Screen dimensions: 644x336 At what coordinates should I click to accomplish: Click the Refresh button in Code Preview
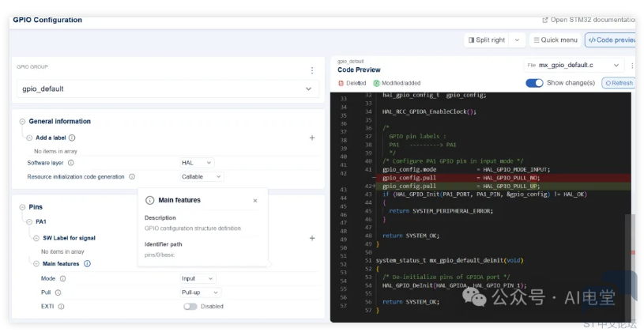[618, 83]
